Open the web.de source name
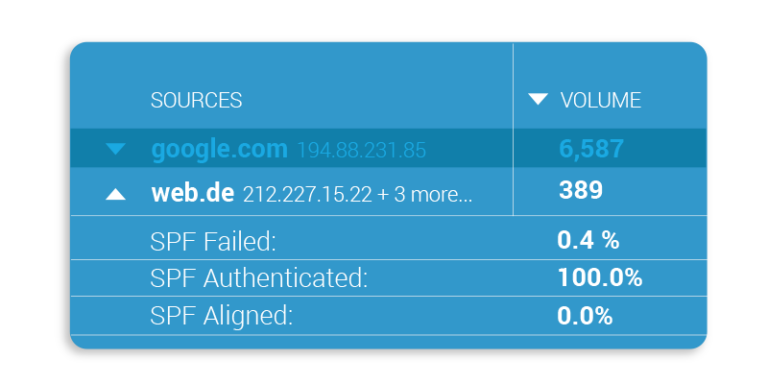Screen dimensions: 768x384 192,193
